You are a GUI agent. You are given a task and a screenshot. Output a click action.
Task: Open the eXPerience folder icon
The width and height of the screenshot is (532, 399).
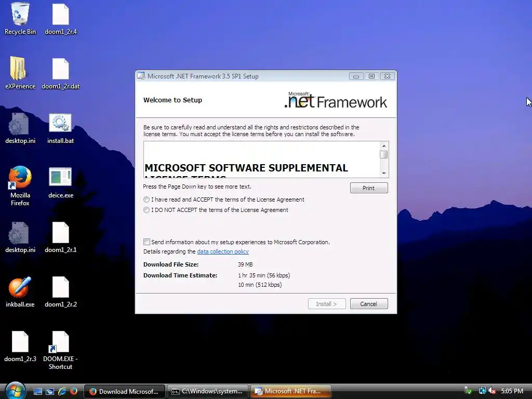point(20,73)
